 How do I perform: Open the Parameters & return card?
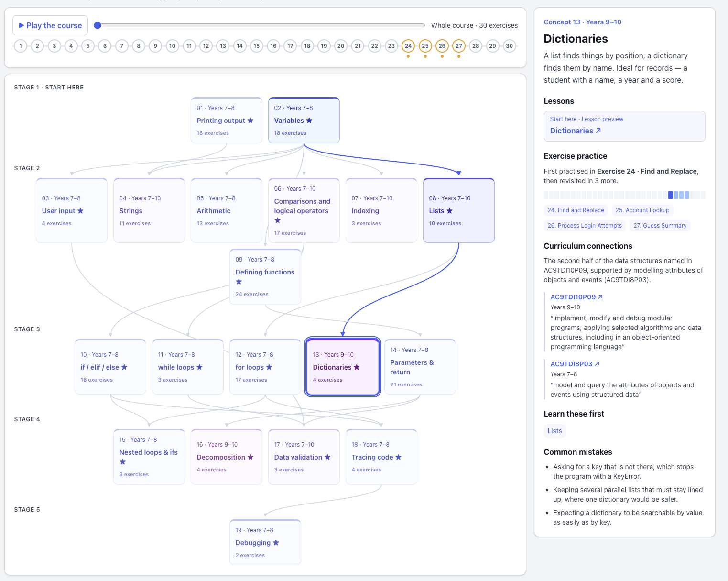pyautogui.click(x=420, y=367)
